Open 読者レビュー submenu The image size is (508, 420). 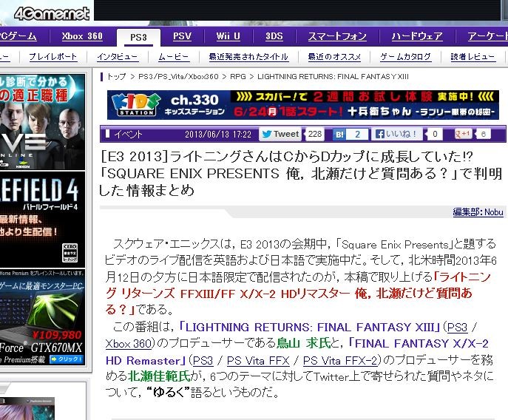473,57
